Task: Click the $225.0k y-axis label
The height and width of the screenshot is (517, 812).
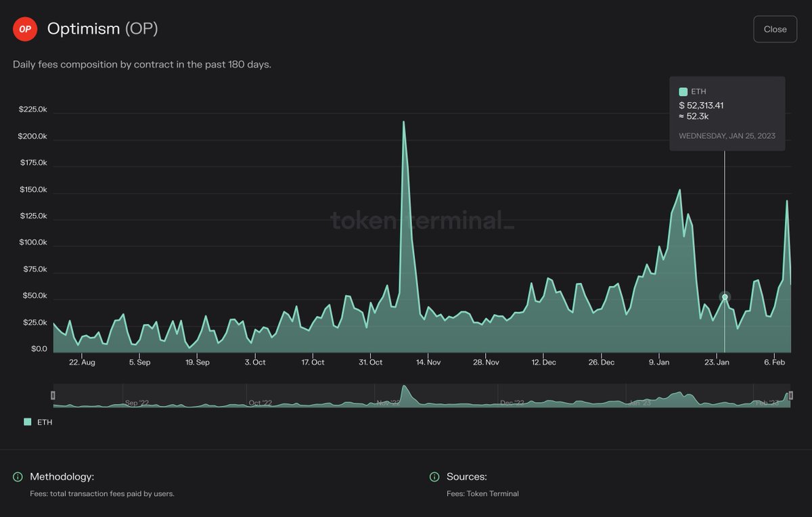Action: [x=32, y=110]
